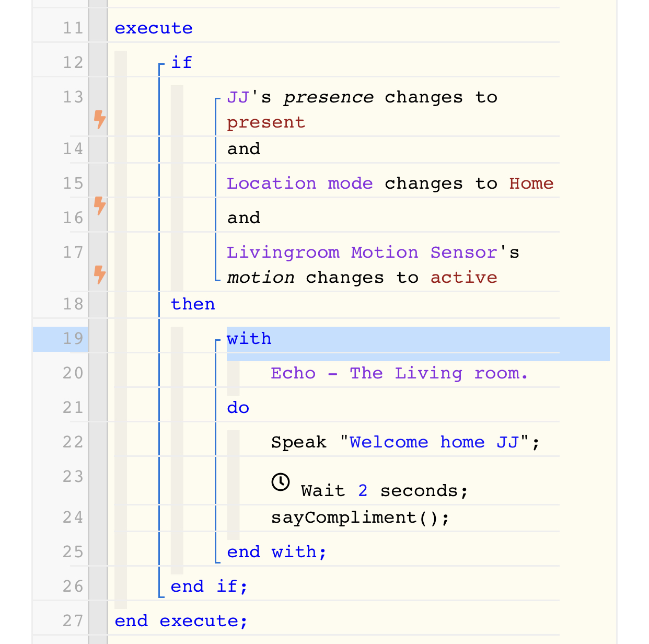The width and height of the screenshot is (649, 644).
Task: Select the 'execute' keyword on line 11
Action: click(154, 28)
